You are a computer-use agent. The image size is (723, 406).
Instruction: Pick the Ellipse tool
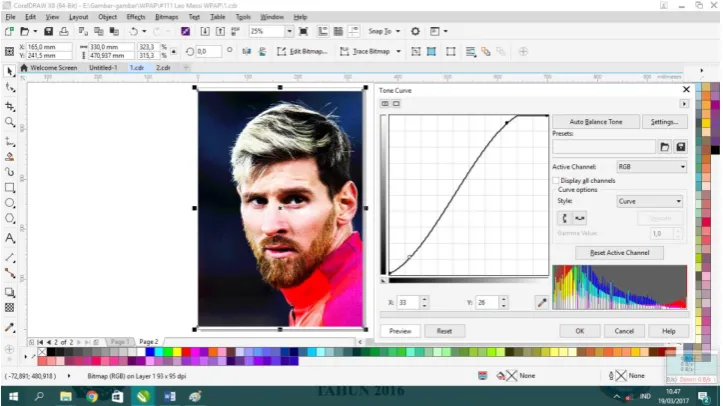tap(10, 203)
